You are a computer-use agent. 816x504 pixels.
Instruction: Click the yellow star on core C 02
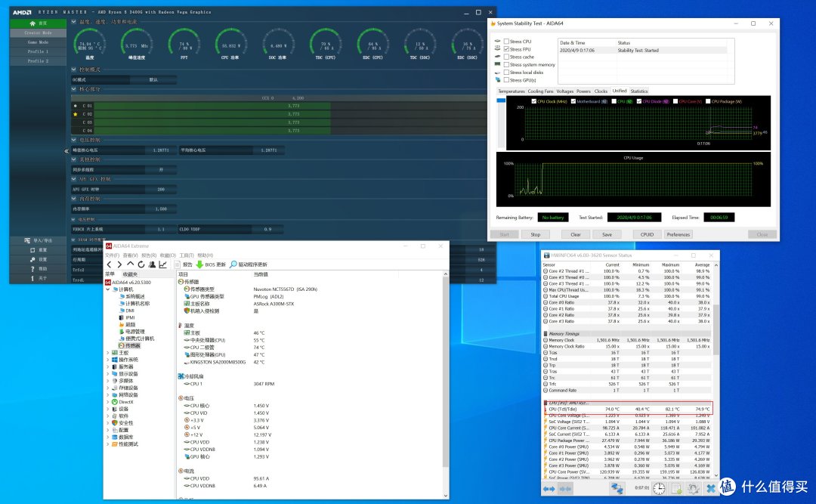pos(76,114)
